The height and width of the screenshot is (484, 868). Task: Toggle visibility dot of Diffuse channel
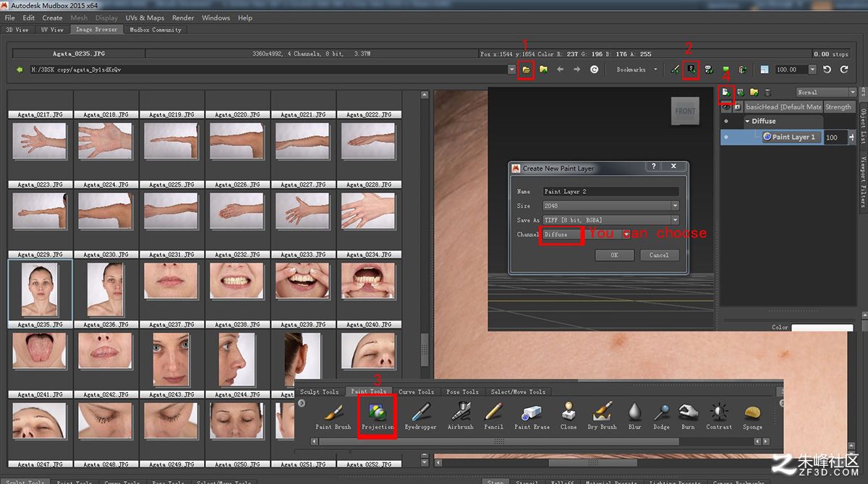point(726,122)
